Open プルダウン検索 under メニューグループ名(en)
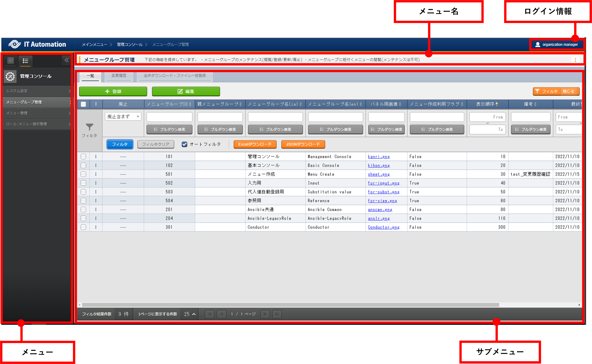 pyautogui.click(x=335, y=129)
